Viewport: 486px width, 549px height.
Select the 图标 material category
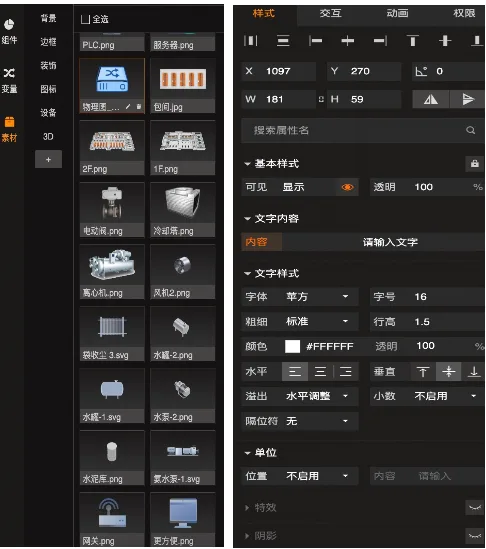pos(48,89)
